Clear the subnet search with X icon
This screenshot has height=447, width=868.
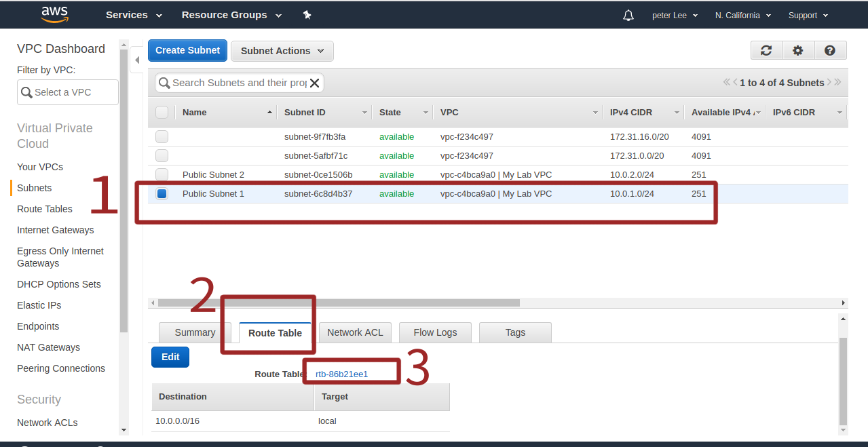click(x=314, y=83)
